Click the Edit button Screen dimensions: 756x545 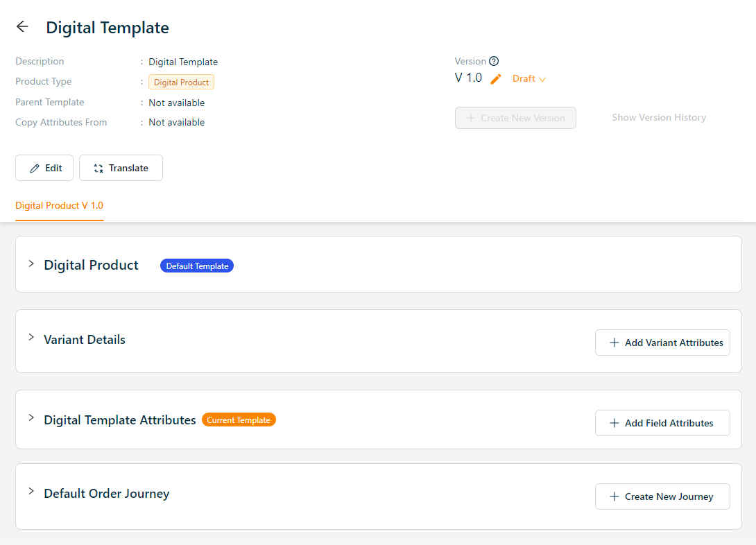pos(44,168)
